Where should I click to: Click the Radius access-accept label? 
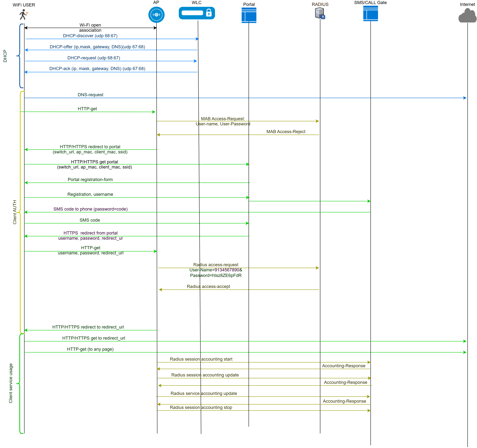pos(208,286)
